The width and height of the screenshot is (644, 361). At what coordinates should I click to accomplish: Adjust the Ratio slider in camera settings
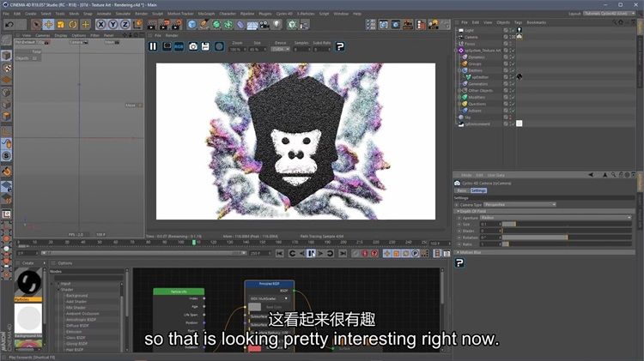tap(567, 244)
